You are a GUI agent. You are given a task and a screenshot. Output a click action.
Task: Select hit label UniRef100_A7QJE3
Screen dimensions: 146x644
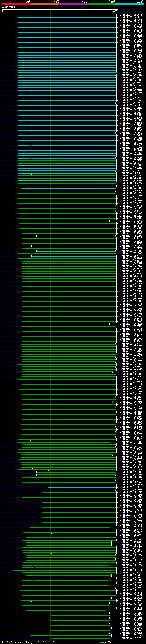point(131,65)
